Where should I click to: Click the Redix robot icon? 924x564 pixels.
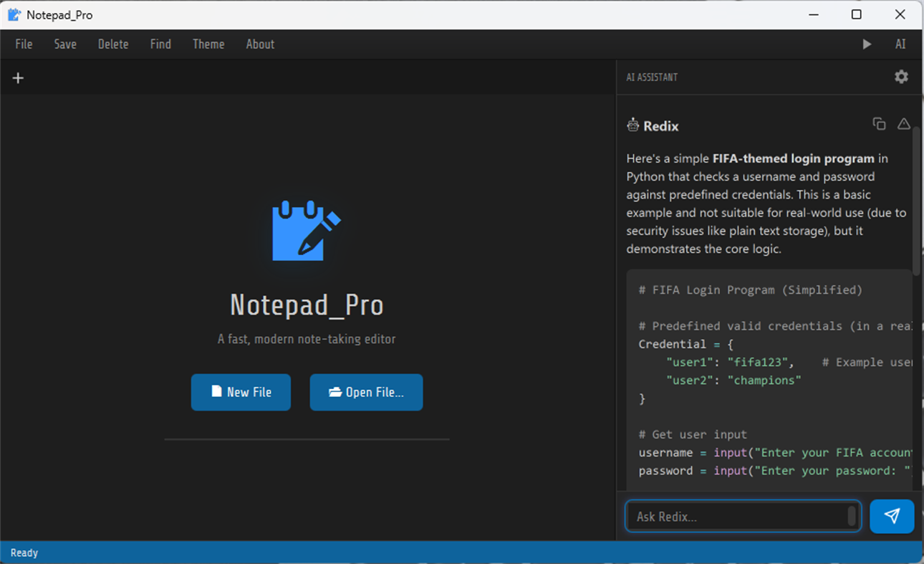coord(632,125)
